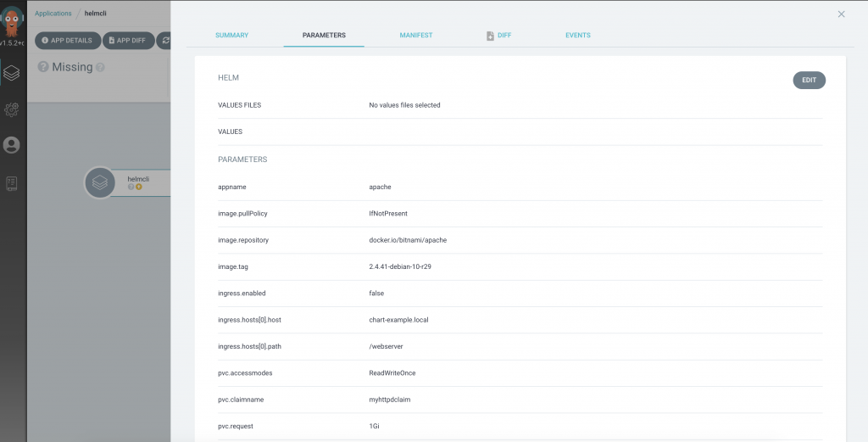
Task: Click the version number under the logo
Action: (12, 43)
